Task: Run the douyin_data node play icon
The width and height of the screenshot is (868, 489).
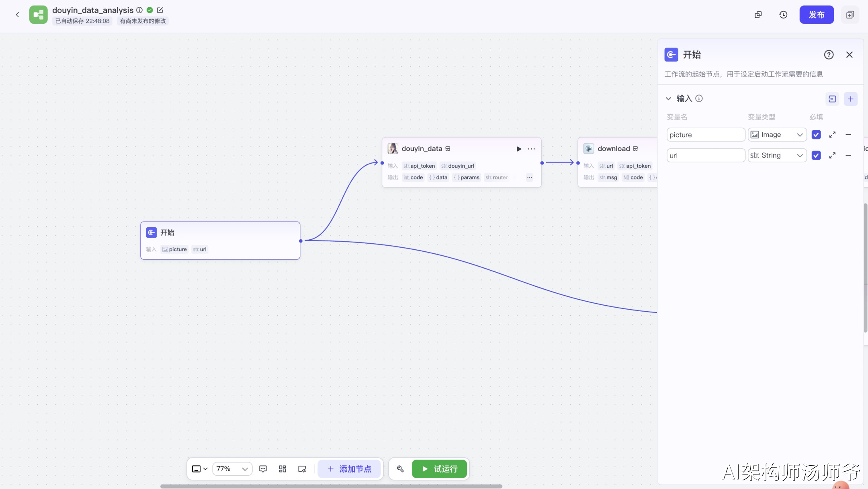Action: (x=519, y=149)
